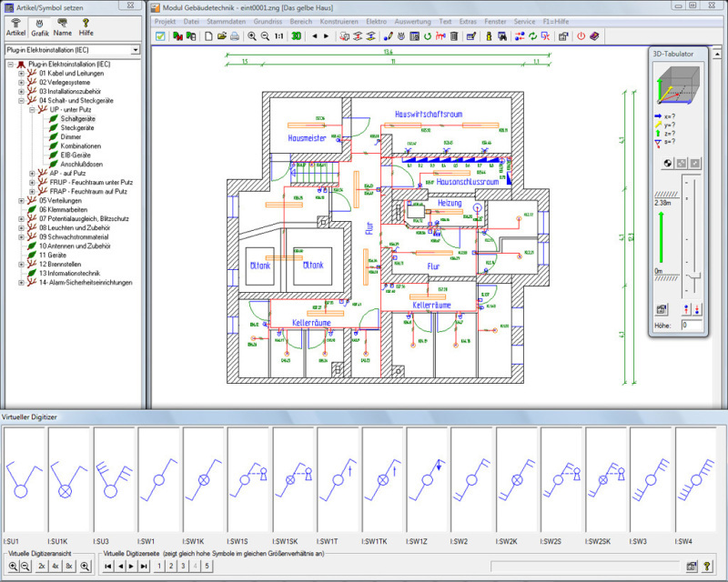Open the Elektro menu
The image size is (728, 582).
[376, 21]
